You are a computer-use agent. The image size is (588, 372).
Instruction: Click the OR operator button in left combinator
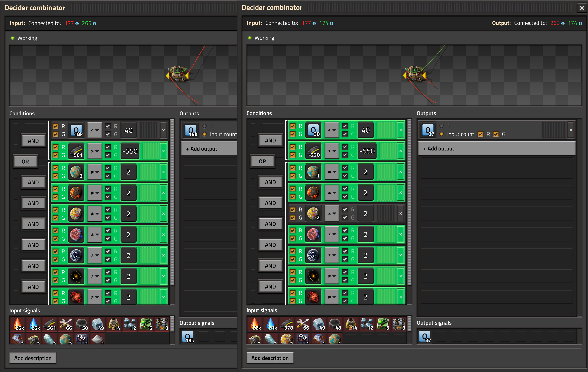[x=25, y=162]
